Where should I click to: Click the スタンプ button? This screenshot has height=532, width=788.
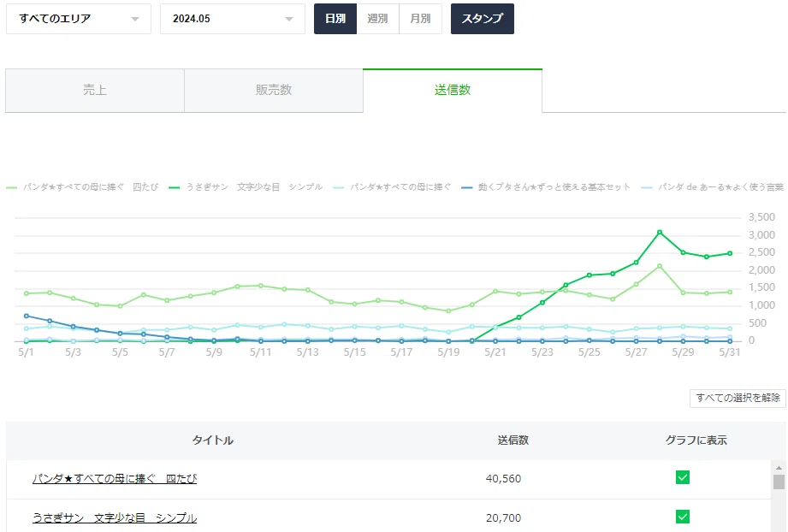[x=482, y=19]
